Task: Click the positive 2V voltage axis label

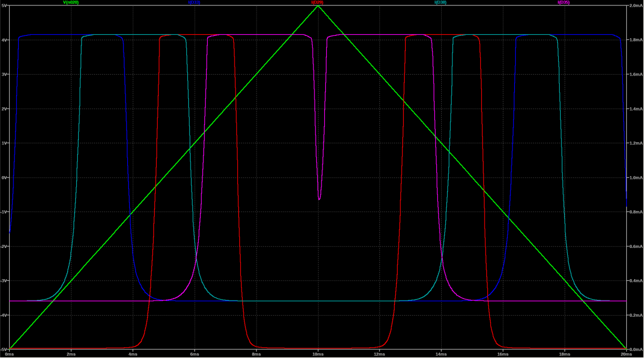Action: 4,108
